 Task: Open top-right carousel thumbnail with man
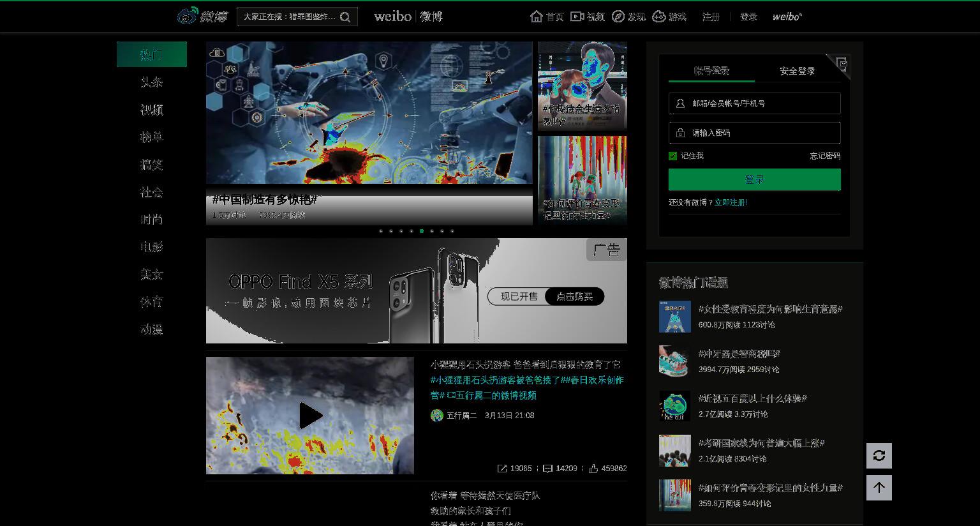click(583, 86)
